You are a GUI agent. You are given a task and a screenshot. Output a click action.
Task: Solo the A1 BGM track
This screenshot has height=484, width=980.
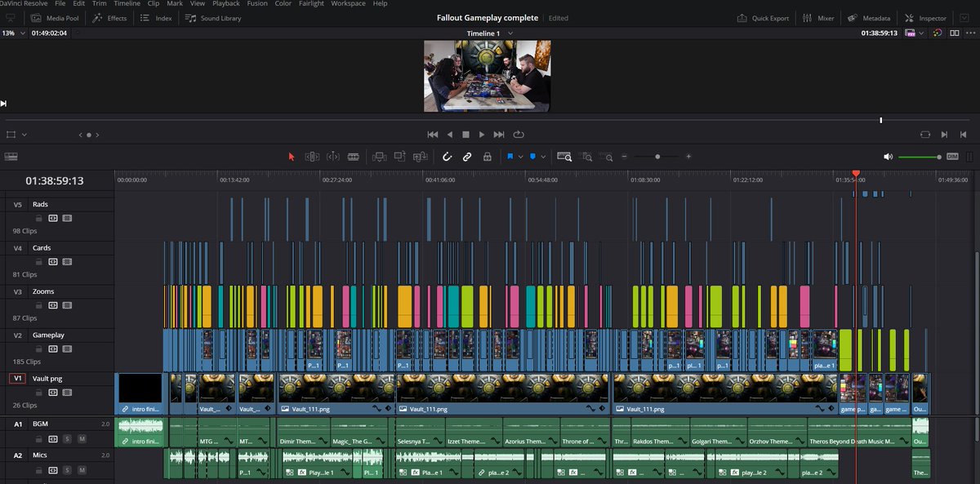pos(67,439)
